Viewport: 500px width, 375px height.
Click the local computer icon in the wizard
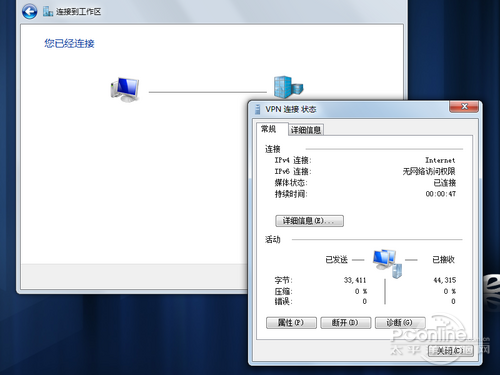125,89
